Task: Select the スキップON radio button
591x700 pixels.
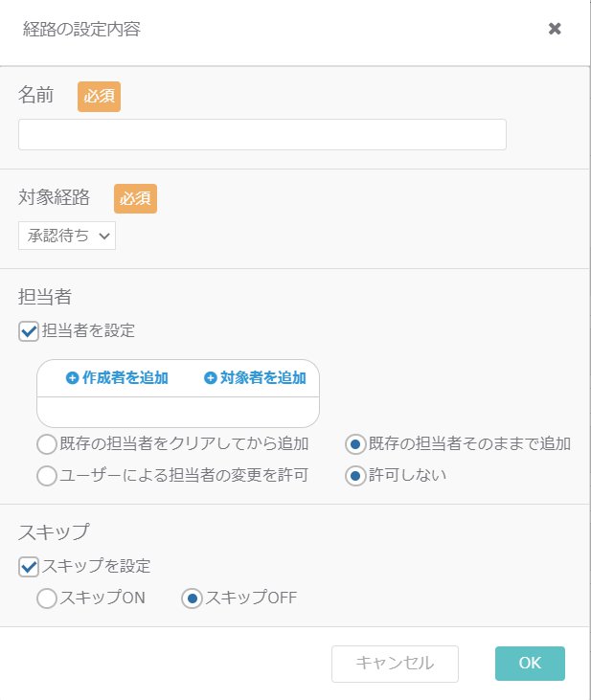Action: (47, 598)
